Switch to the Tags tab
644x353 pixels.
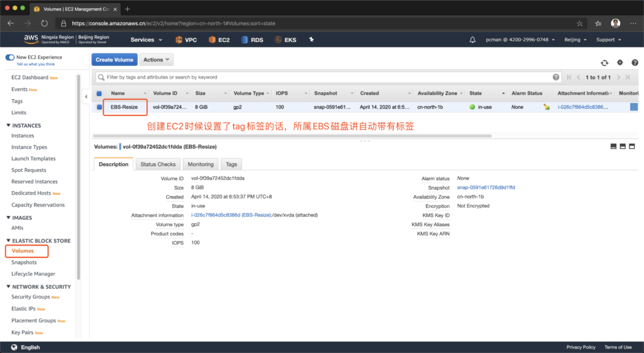pos(231,164)
